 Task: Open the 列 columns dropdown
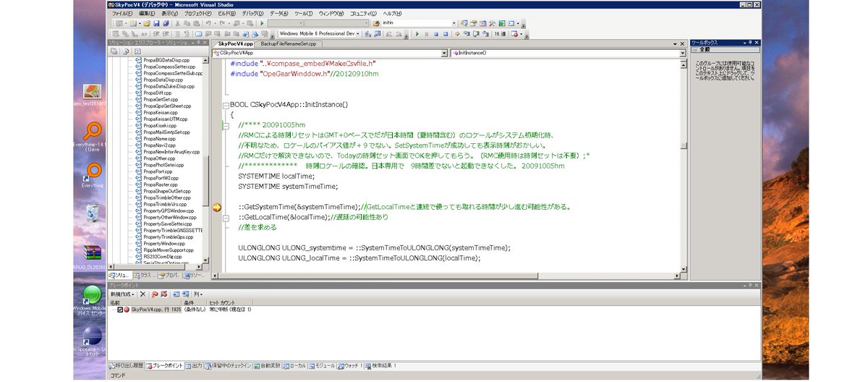click(198, 294)
